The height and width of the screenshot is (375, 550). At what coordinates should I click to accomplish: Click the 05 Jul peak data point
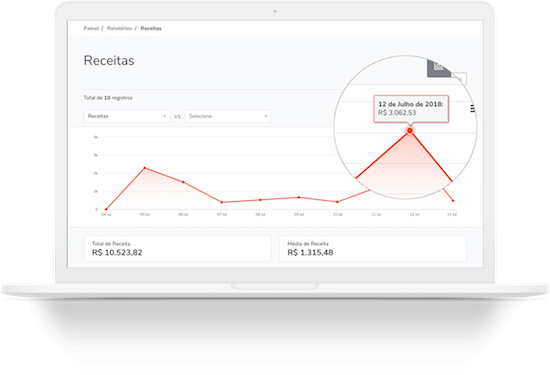[145, 168]
